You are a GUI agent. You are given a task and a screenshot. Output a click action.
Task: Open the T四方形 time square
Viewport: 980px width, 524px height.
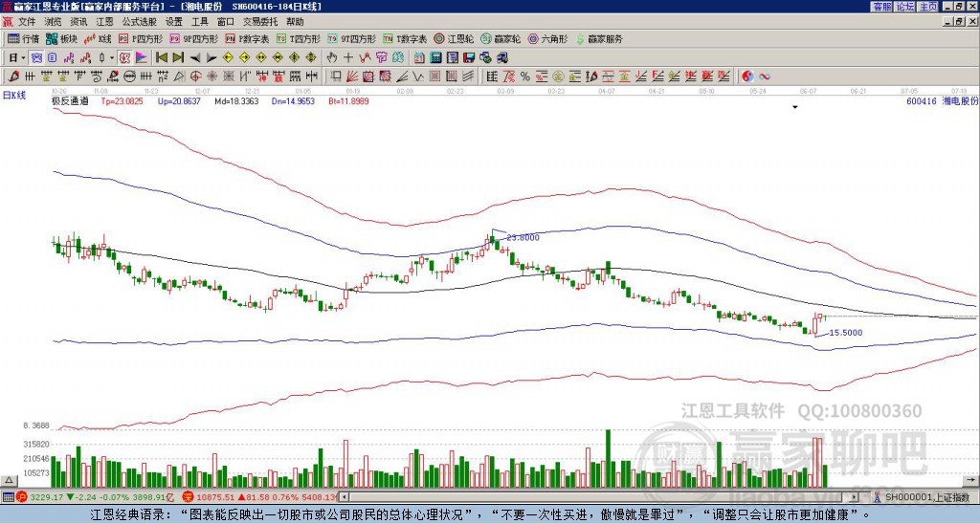299,38
